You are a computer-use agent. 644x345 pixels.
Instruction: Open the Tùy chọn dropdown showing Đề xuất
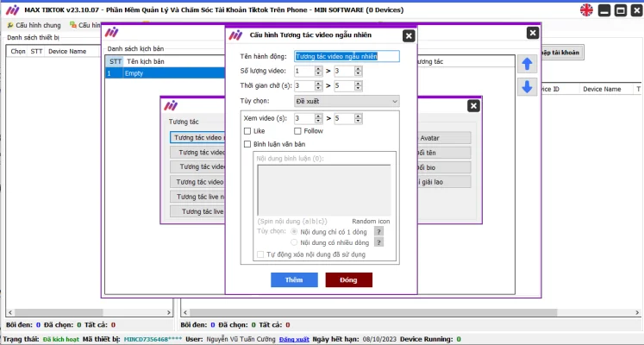coord(347,101)
